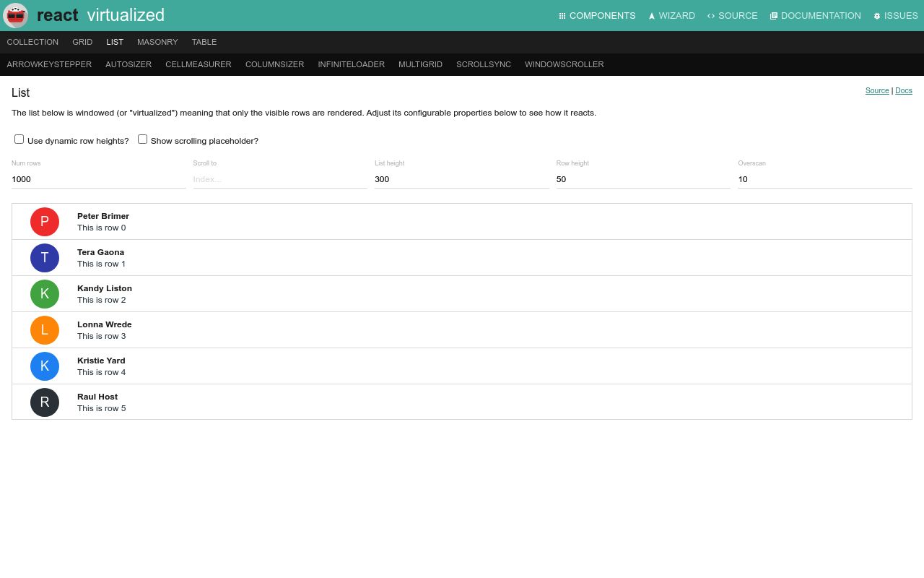
Task: Click Lonna Wrede's orange avatar
Action: pos(45,330)
